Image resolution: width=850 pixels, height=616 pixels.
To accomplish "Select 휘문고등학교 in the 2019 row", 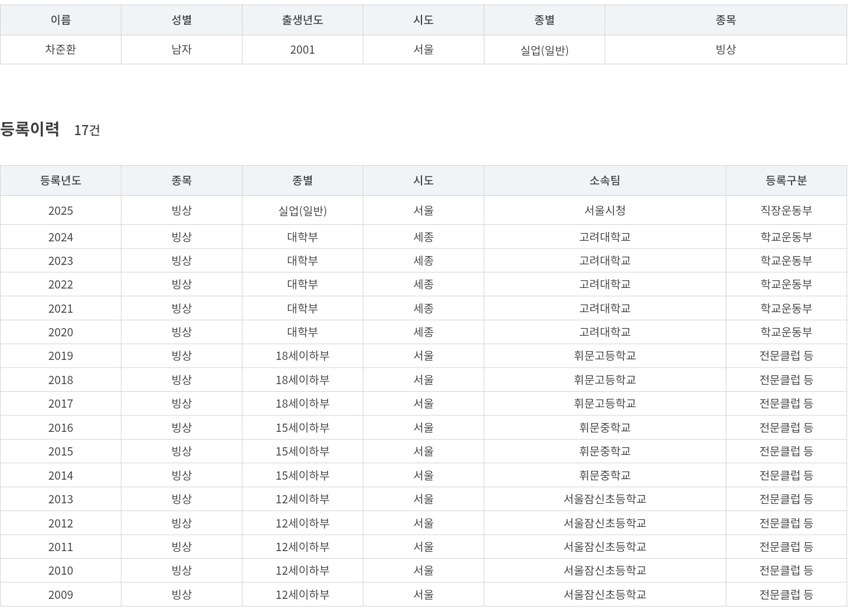I will 604,356.
